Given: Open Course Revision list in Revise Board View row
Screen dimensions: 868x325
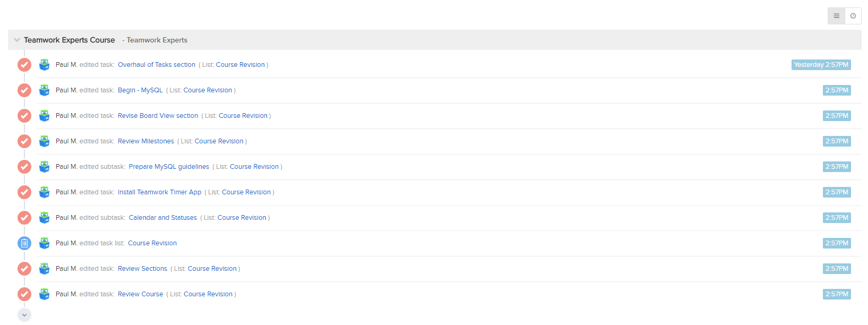Looking at the screenshot, I should coord(243,116).
